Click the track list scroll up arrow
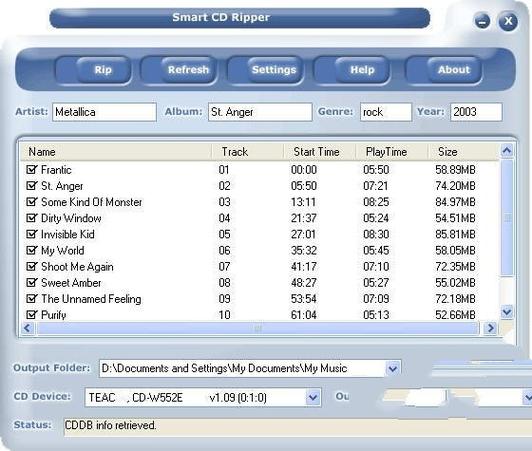 coord(507,150)
